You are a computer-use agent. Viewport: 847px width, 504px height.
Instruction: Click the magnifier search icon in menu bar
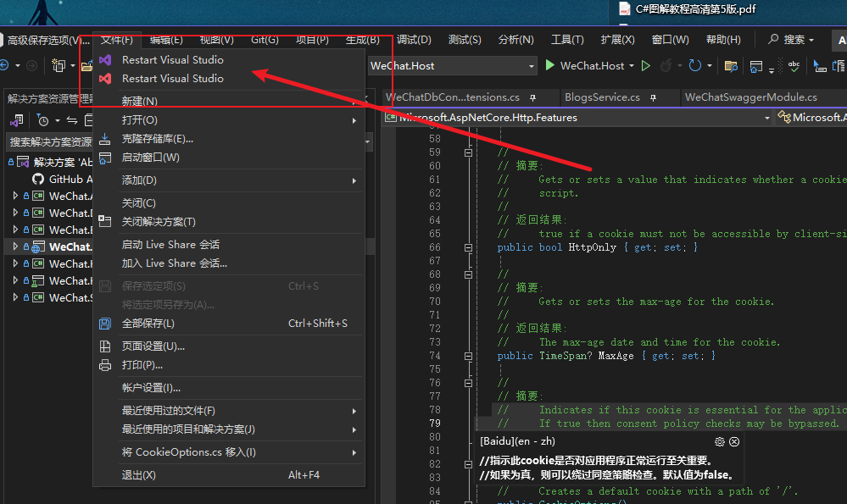(x=773, y=39)
